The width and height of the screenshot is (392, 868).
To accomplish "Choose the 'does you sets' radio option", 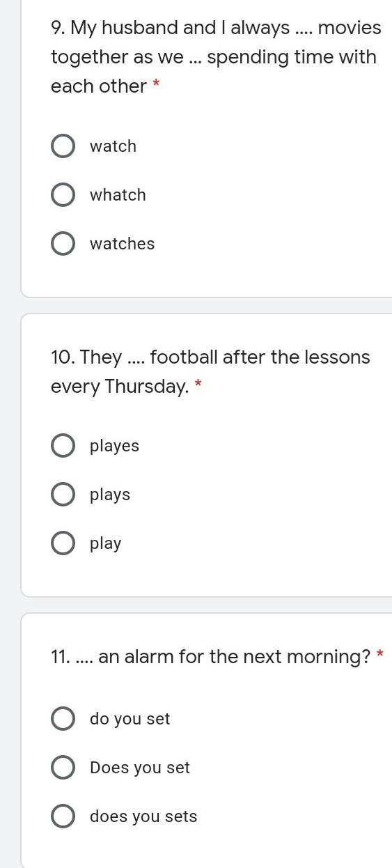I will (x=63, y=816).
